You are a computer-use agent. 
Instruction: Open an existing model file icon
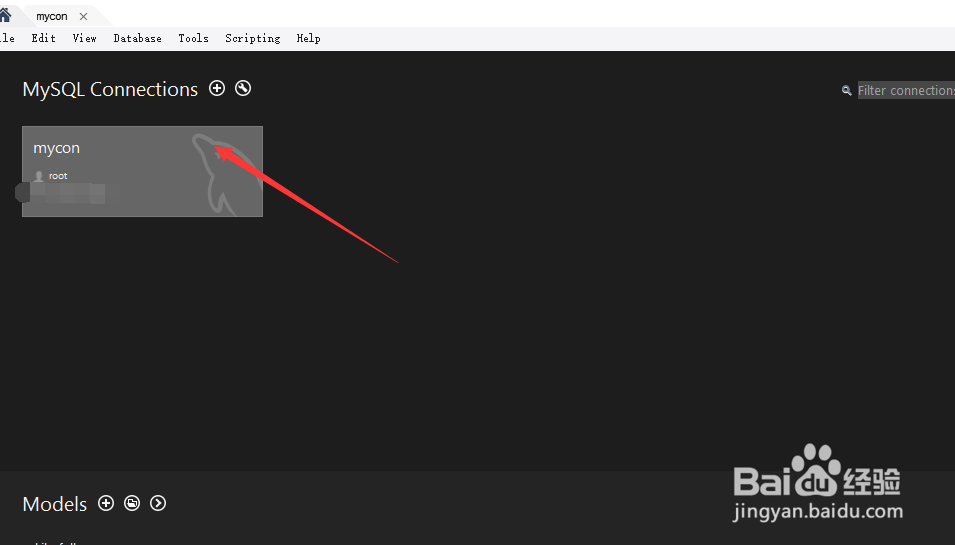[132, 503]
